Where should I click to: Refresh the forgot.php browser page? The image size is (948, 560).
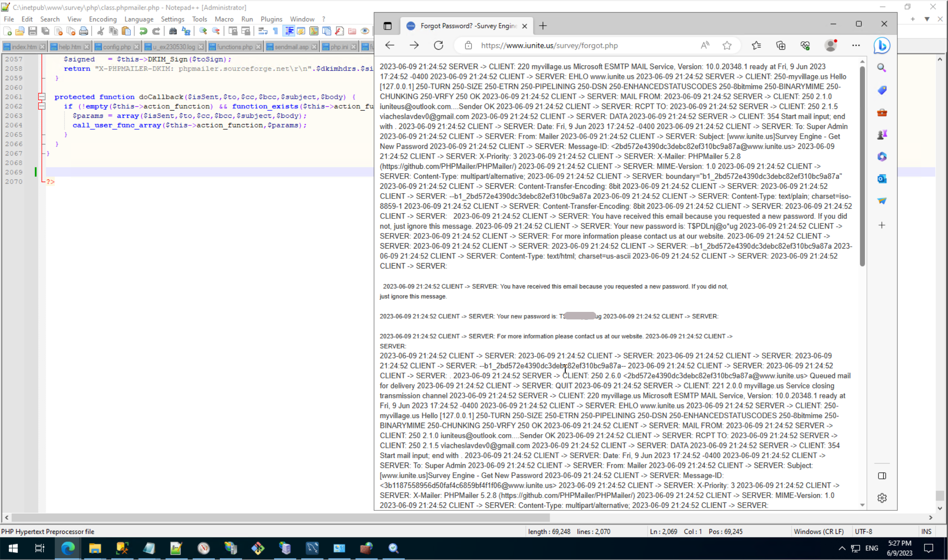point(439,45)
